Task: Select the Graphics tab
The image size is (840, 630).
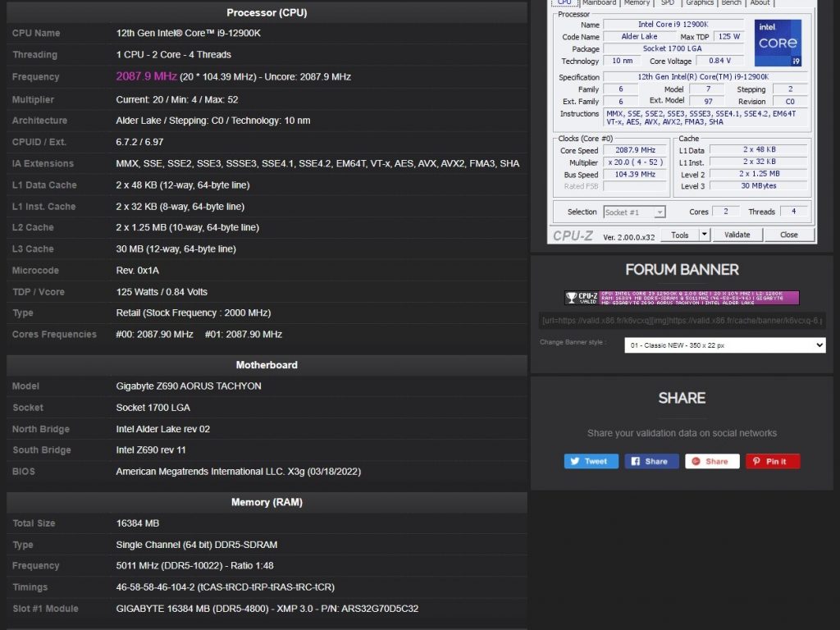Action: [x=700, y=3]
